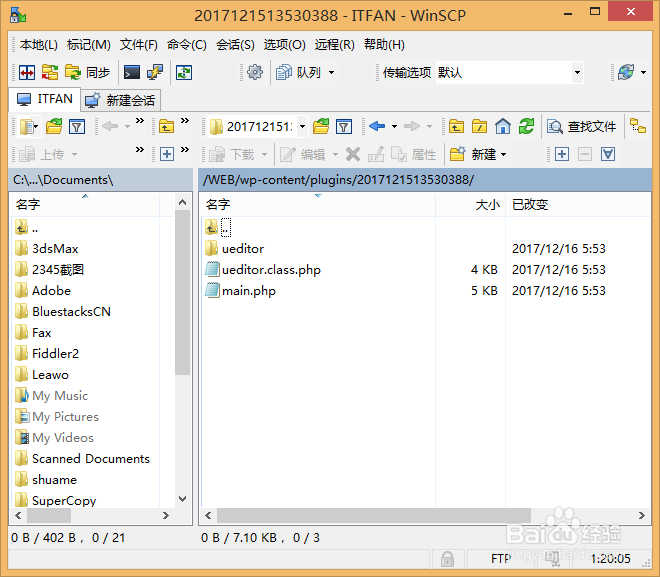Viewport: 660px width, 577px height.
Task: Click remote select files plus icon
Action: 562,154
